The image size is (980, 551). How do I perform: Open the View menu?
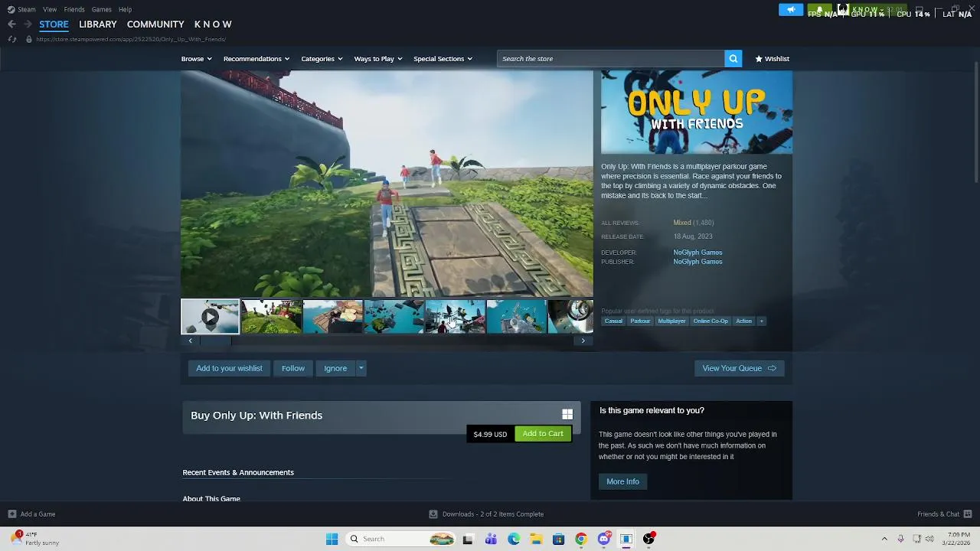tap(50, 9)
